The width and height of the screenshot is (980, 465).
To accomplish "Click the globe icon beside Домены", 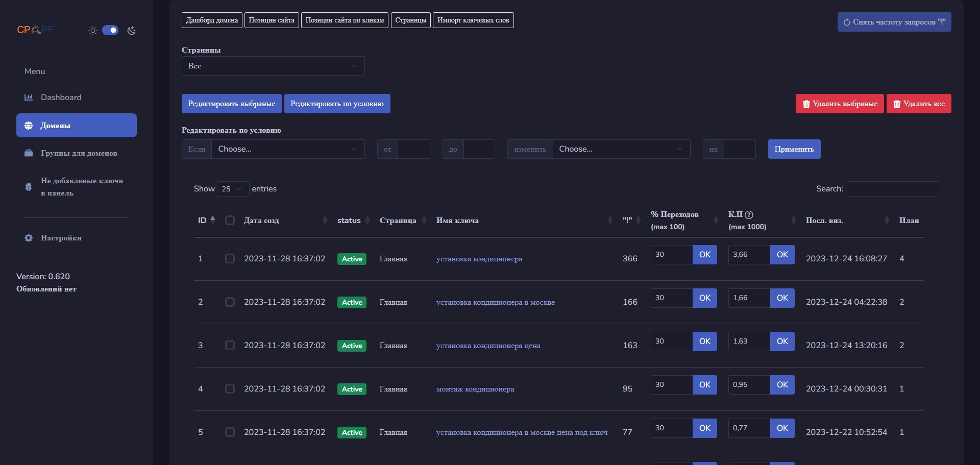I will (29, 126).
